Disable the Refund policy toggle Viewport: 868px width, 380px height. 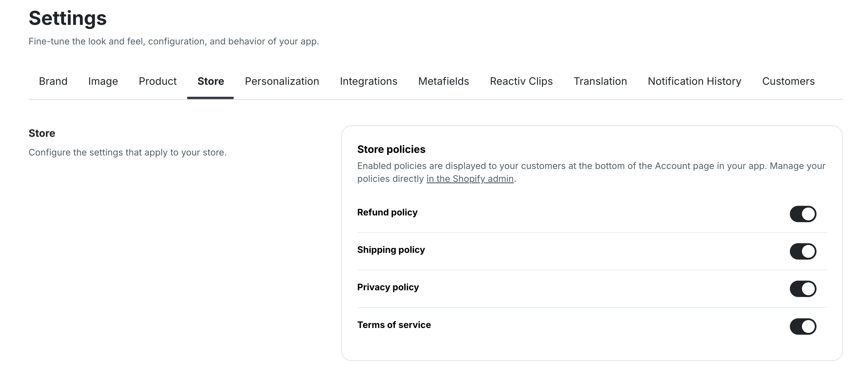[803, 214]
